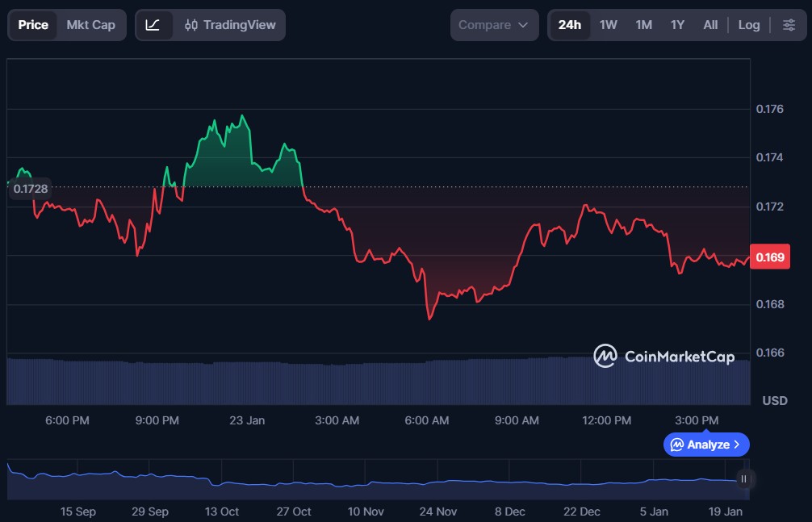Select the 24h time range
Image resolution: width=812 pixels, height=522 pixels.
coord(569,25)
